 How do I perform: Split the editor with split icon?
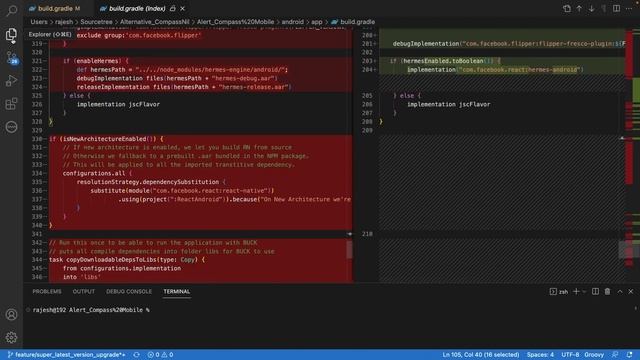[x=616, y=8]
